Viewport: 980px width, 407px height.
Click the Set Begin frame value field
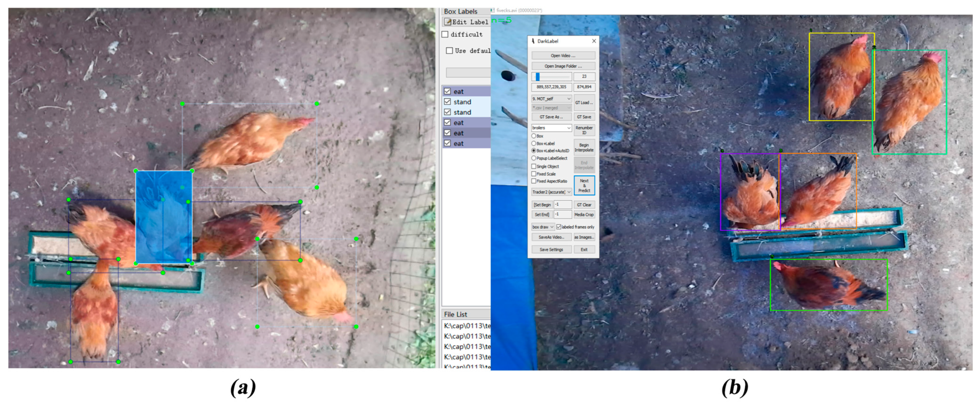563,205
